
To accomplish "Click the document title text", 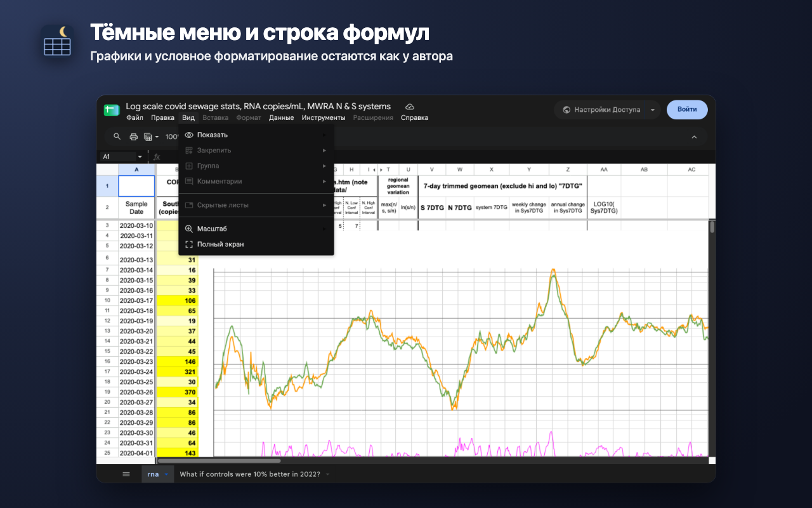I will pyautogui.click(x=258, y=106).
